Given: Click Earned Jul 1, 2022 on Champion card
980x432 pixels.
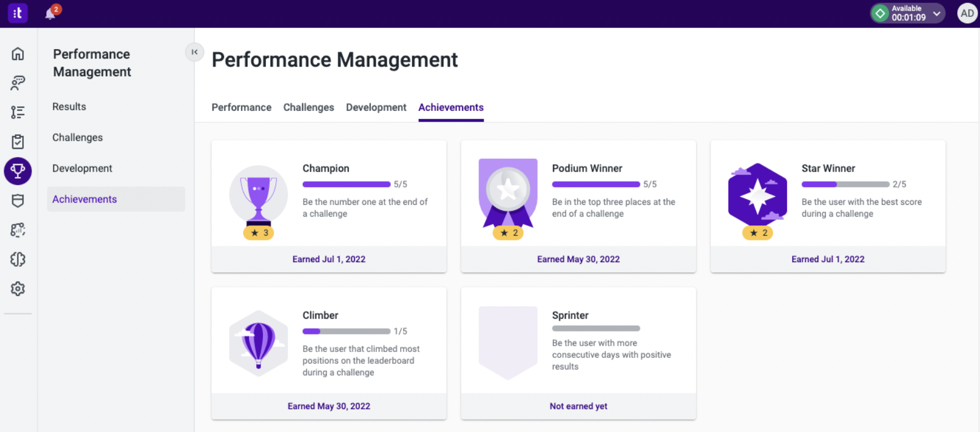Looking at the screenshot, I should [329, 259].
